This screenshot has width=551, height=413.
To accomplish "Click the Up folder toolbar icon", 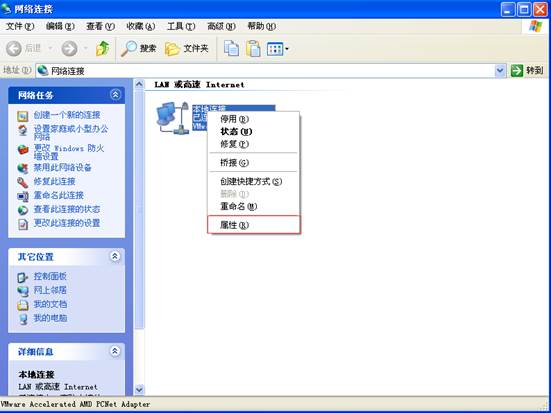I will [x=102, y=49].
